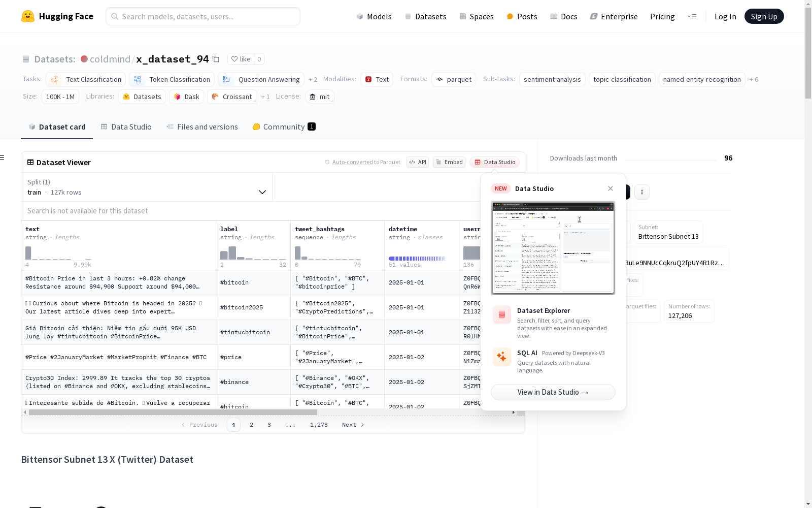Open the Datasets nav item
812x508 pixels.
click(x=425, y=16)
